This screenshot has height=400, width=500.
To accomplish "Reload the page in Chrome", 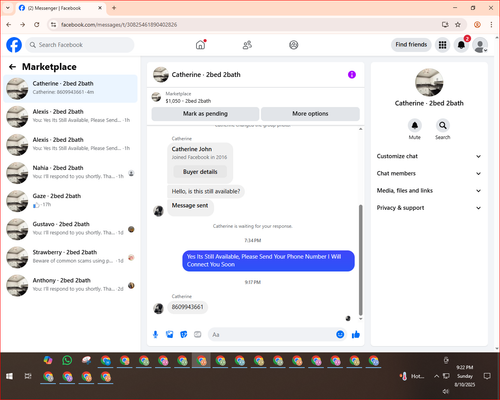I will (x=37, y=25).
